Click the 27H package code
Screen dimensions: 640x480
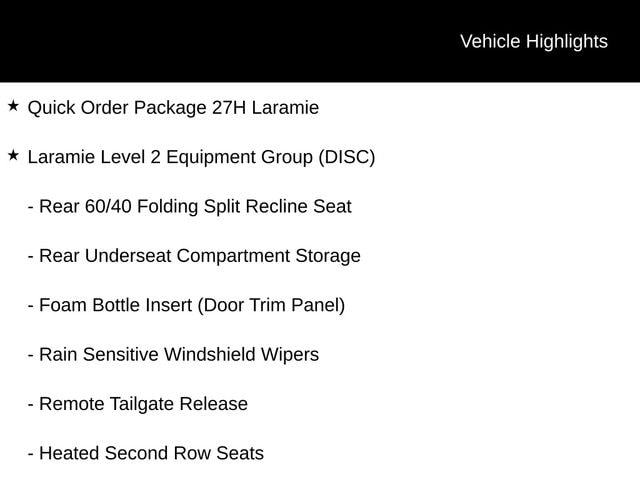(225, 107)
